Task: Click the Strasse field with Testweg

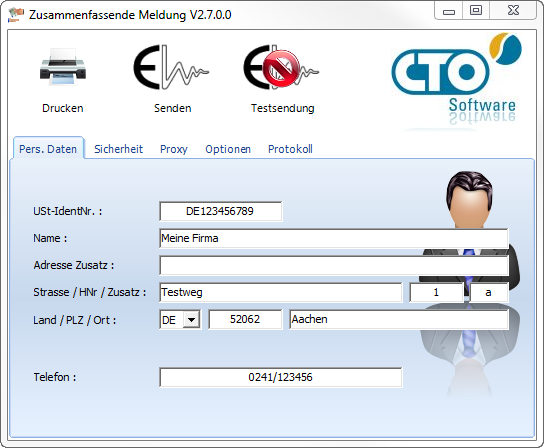Action: pos(281,292)
